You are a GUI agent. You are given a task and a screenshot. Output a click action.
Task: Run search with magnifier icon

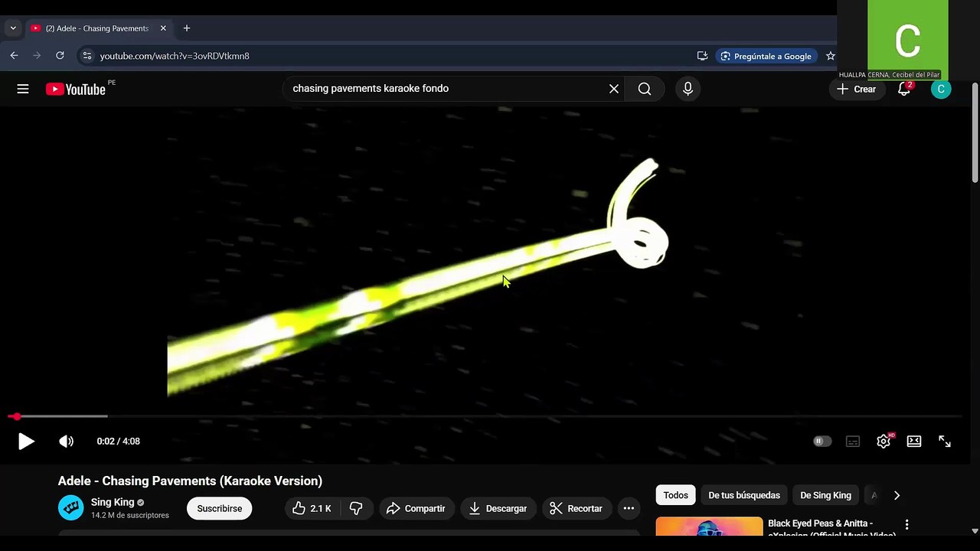(x=645, y=89)
